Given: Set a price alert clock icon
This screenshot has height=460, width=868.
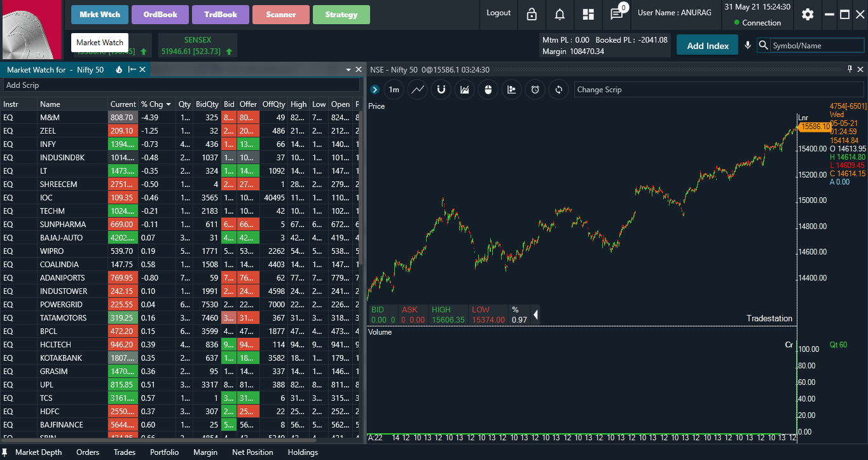Looking at the screenshot, I should click(x=535, y=90).
